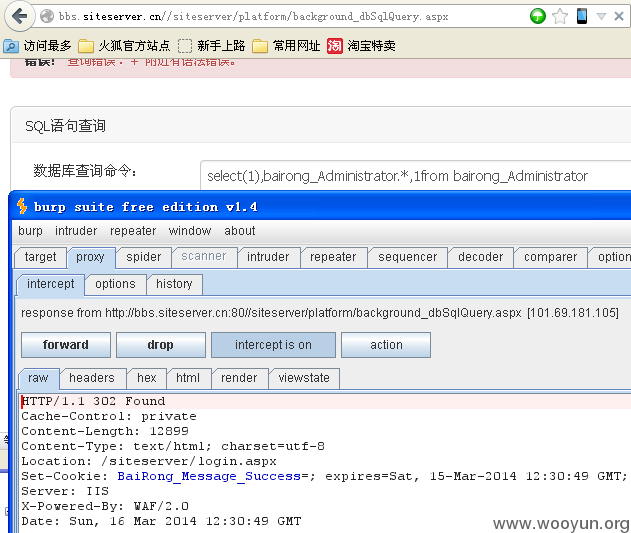Viewport: 631px width, 533px height.
Task: Click the browser back arrow button
Action: [x=19, y=17]
